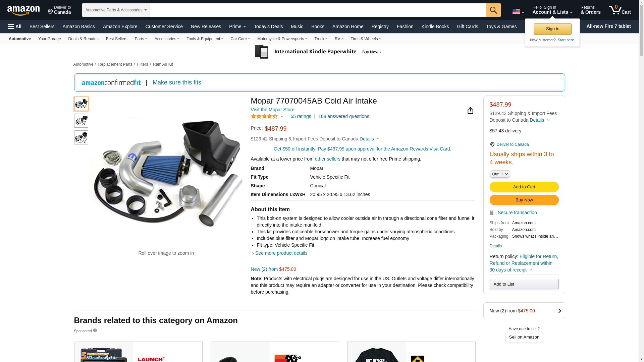
Task: Open Automotive Parts & Accessories search category dropdown
Action: 116,10
